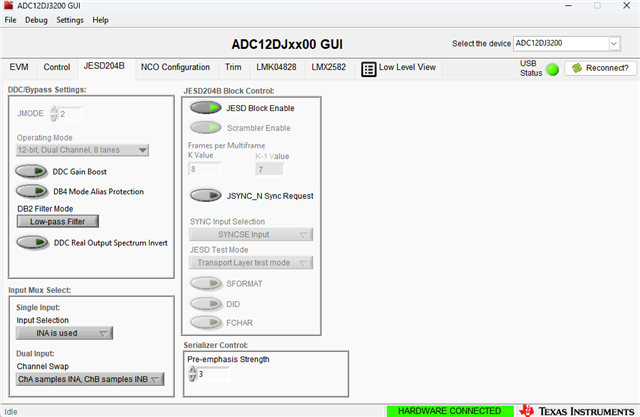The image size is (640, 417).
Task: Switch to the Trim tab
Action: 233,67
